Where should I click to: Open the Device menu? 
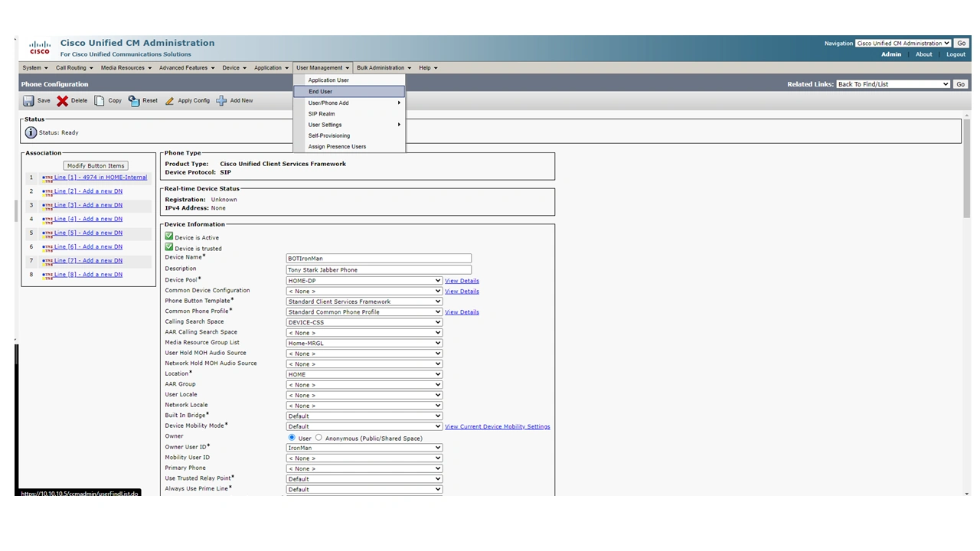click(x=234, y=68)
